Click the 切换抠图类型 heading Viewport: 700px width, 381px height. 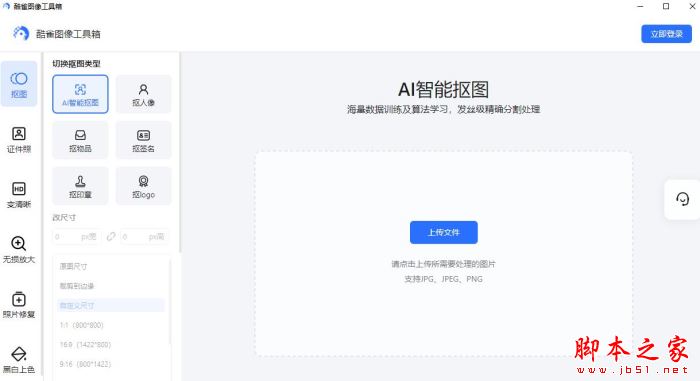[x=76, y=64]
